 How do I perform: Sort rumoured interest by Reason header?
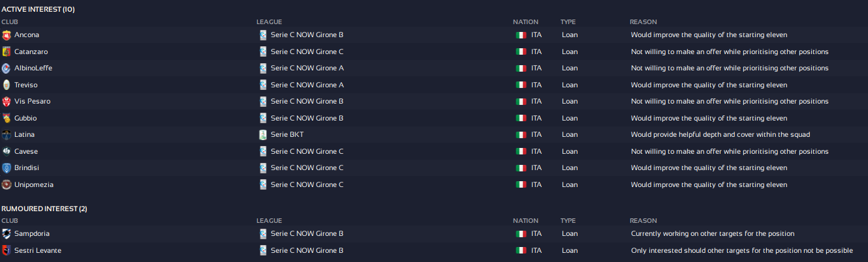[x=643, y=221]
